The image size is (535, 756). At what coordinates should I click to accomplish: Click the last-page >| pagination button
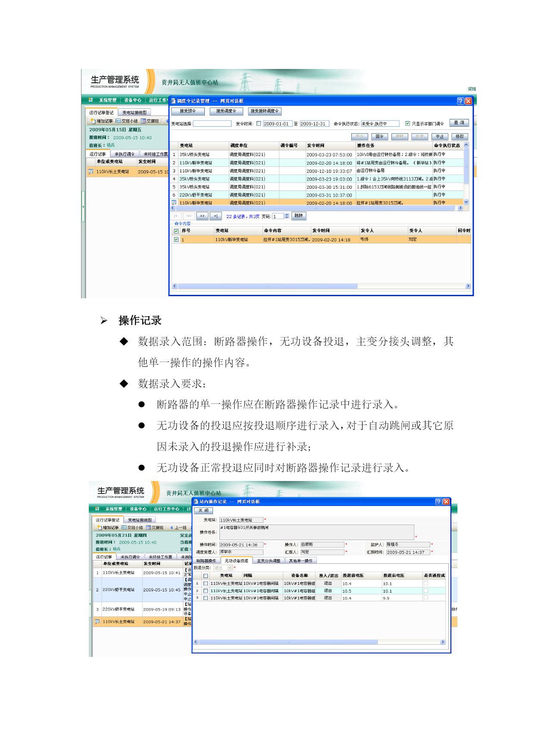[x=216, y=216]
